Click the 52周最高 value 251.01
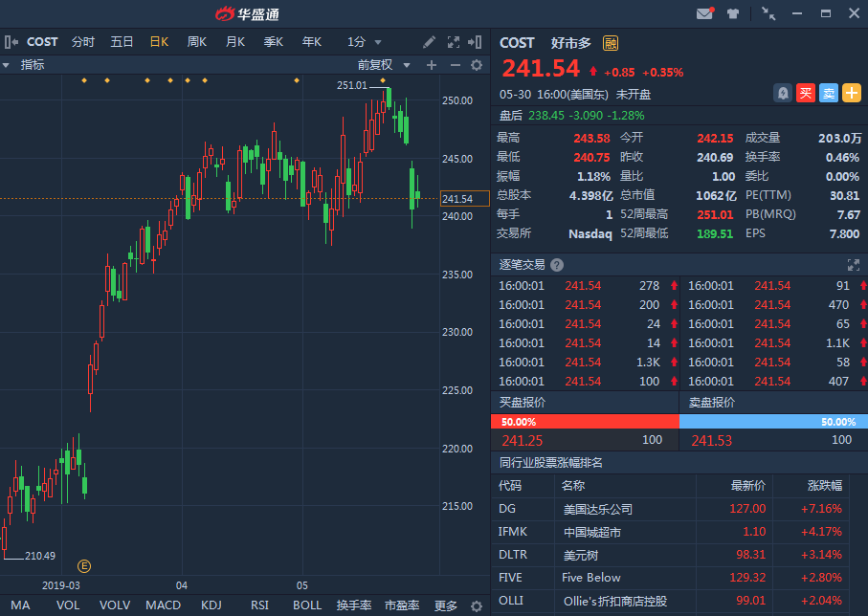The width and height of the screenshot is (868, 616). [715, 215]
